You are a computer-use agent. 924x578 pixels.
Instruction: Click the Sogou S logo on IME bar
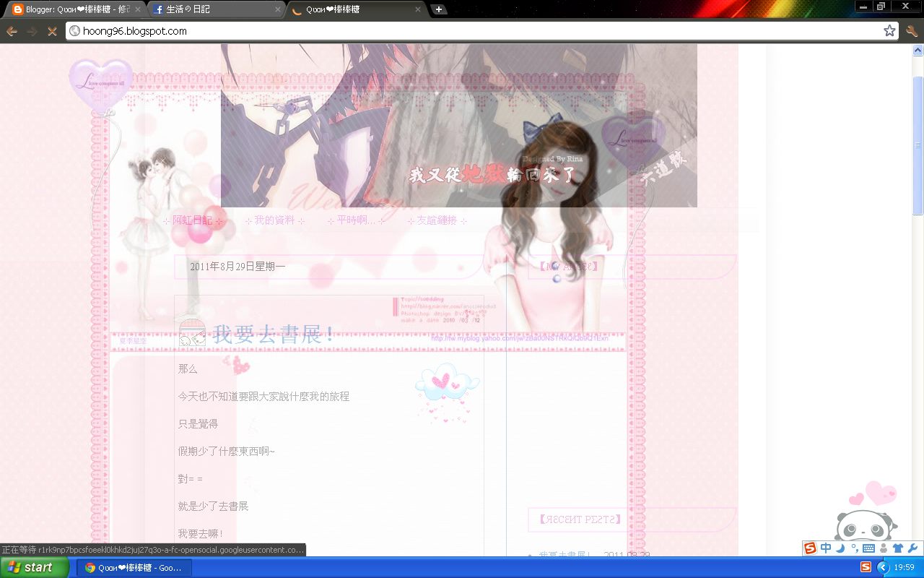click(x=810, y=548)
